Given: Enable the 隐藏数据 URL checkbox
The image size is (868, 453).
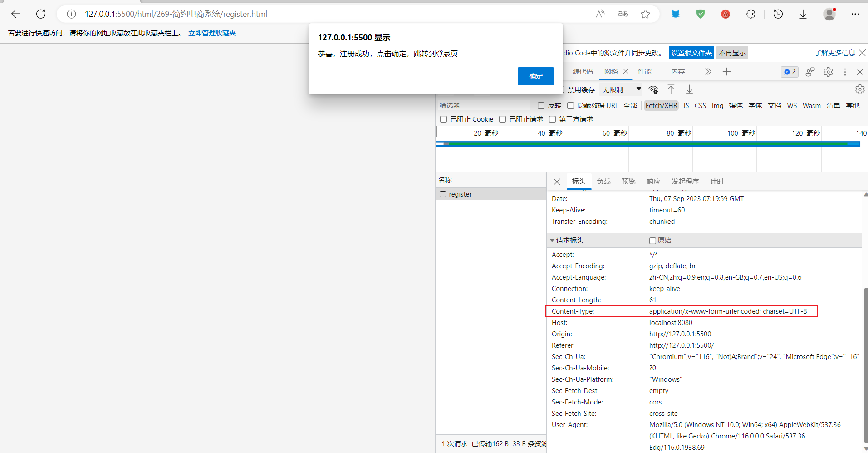Looking at the screenshot, I should (571, 105).
